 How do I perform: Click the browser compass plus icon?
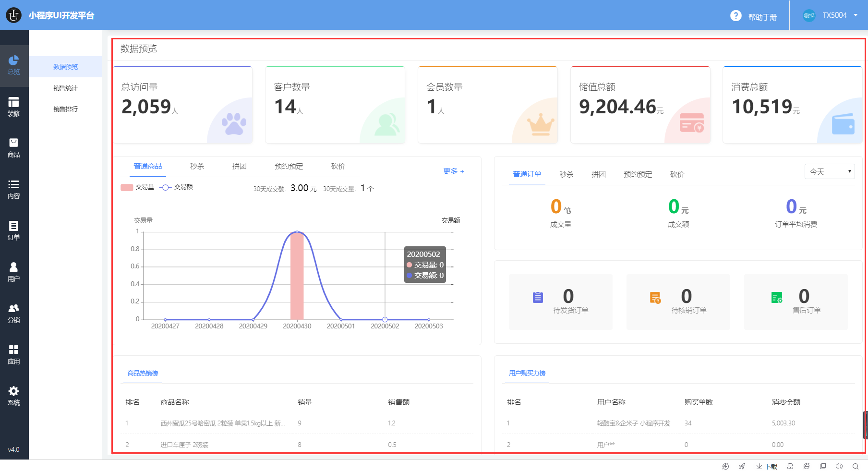point(725,466)
